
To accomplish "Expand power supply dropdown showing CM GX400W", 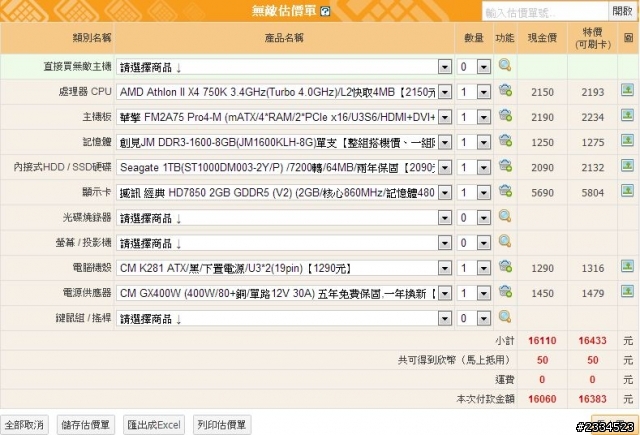I will pyautogui.click(x=445, y=293).
